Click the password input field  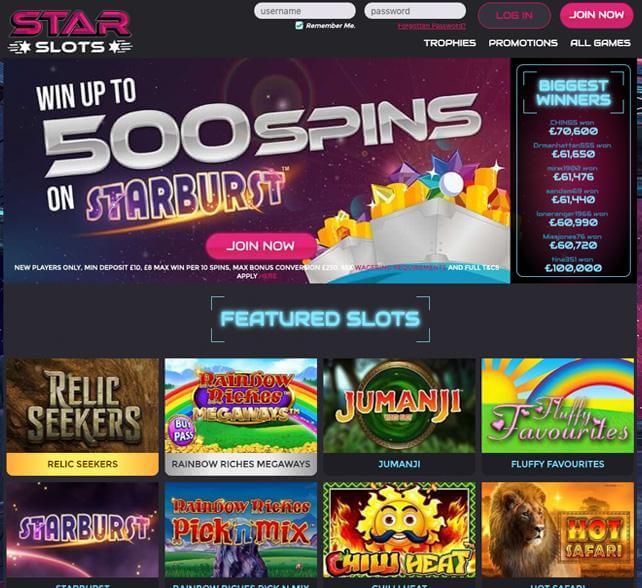tap(415, 11)
